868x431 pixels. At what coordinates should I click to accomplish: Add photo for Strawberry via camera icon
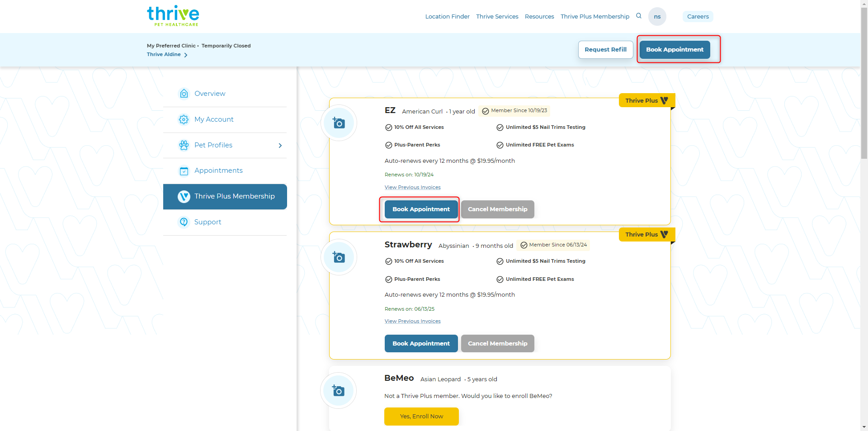(339, 257)
